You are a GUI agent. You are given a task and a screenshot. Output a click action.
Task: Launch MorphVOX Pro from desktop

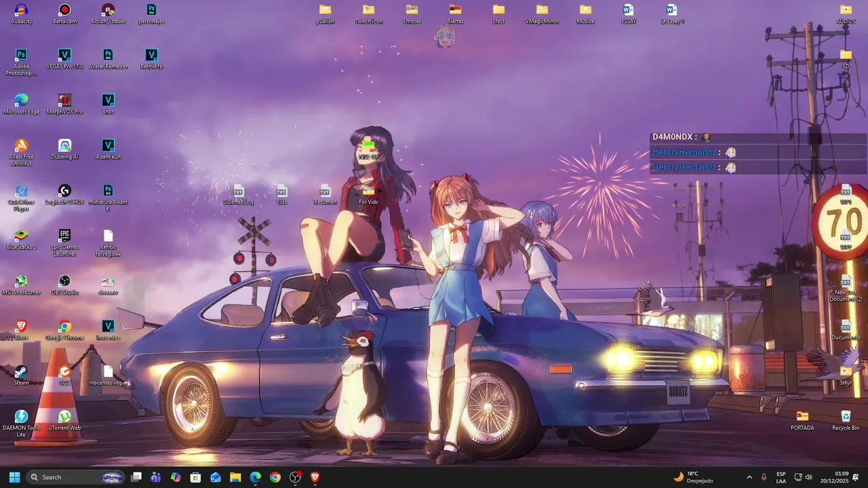tap(64, 104)
